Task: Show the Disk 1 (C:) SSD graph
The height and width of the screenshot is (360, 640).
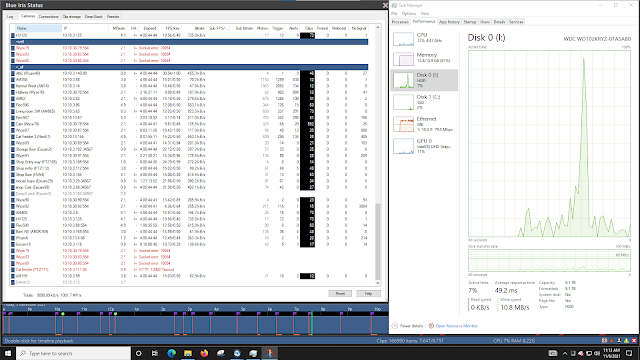Action: point(424,102)
